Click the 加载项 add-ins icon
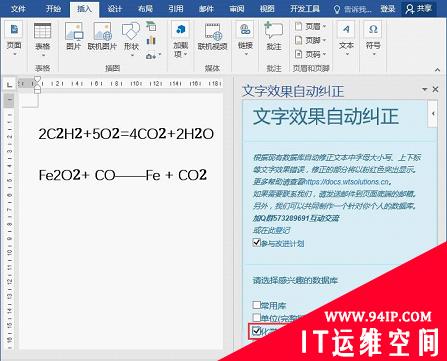 (x=181, y=39)
